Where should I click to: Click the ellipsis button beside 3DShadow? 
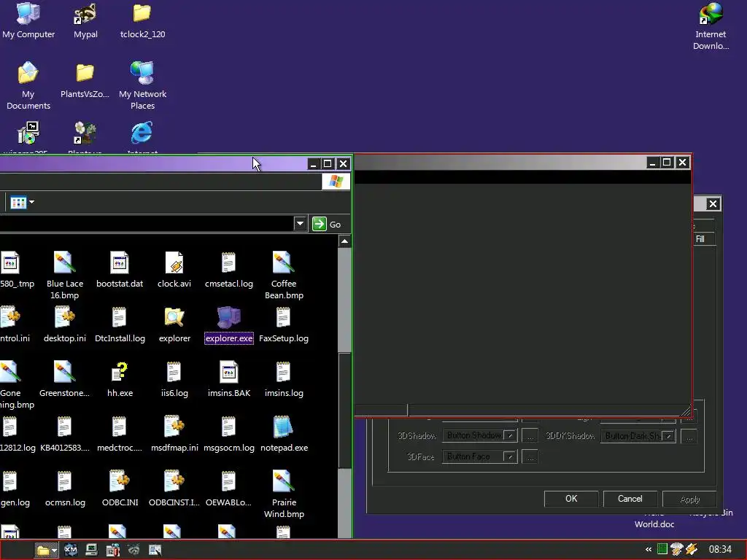pos(530,436)
